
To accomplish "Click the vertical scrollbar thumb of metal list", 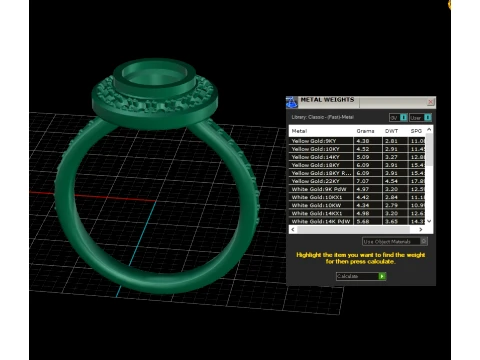I will (429, 149).
